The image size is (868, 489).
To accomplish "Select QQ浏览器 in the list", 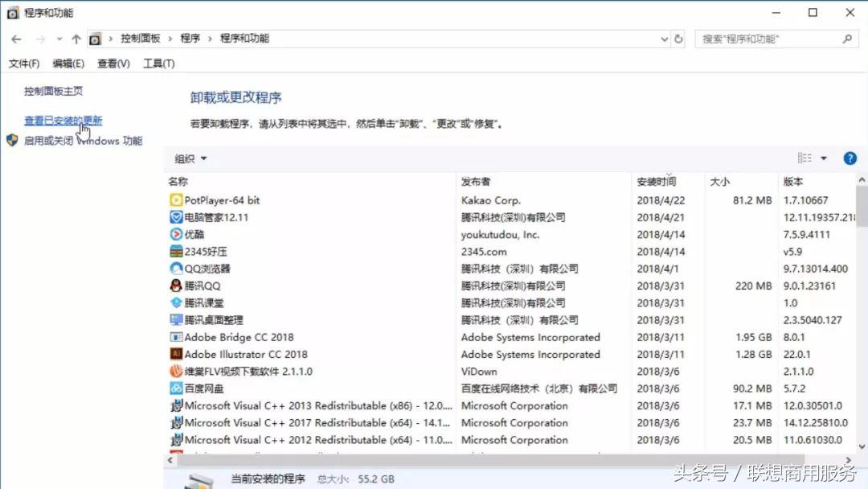I will coord(198,269).
